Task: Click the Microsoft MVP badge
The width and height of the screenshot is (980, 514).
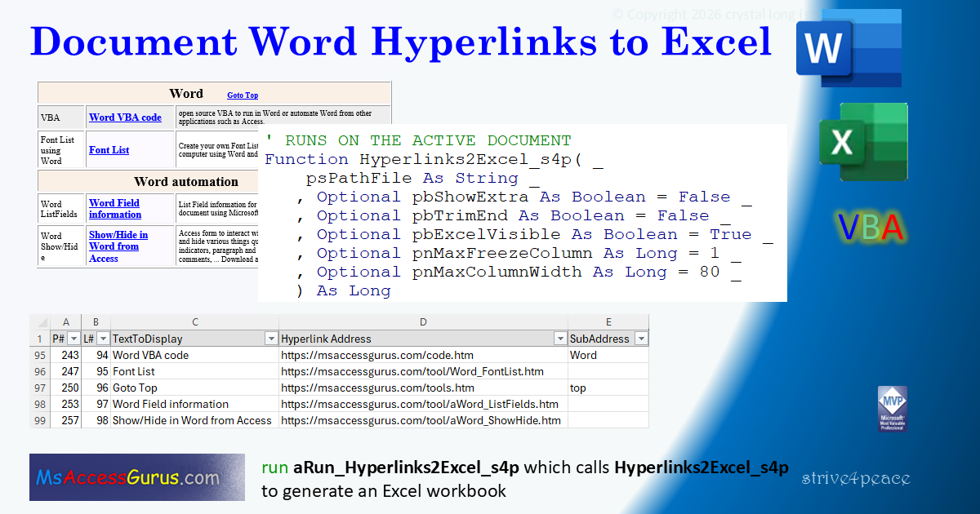Action: [893, 408]
